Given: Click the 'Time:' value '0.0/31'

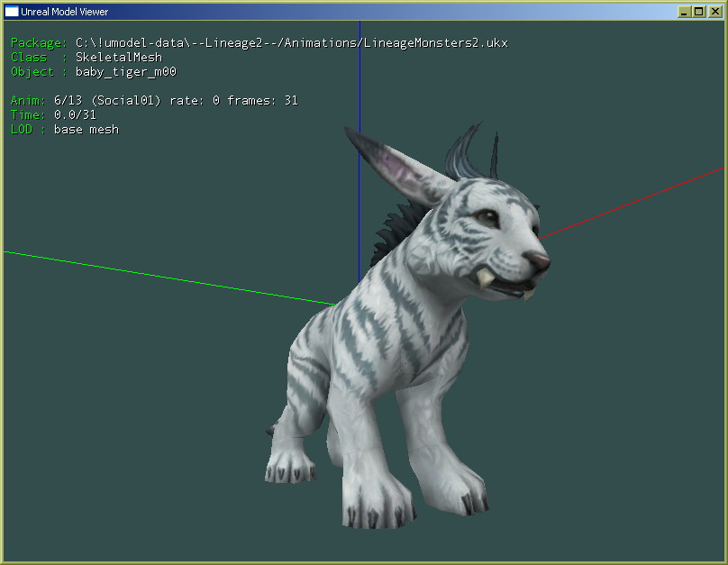Looking at the screenshot, I should (75, 114).
